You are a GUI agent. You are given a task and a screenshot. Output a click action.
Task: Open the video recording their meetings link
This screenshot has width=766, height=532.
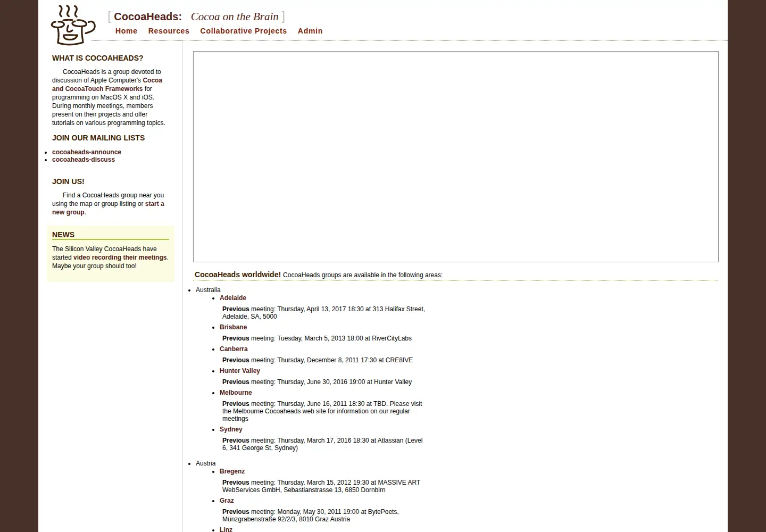click(120, 257)
